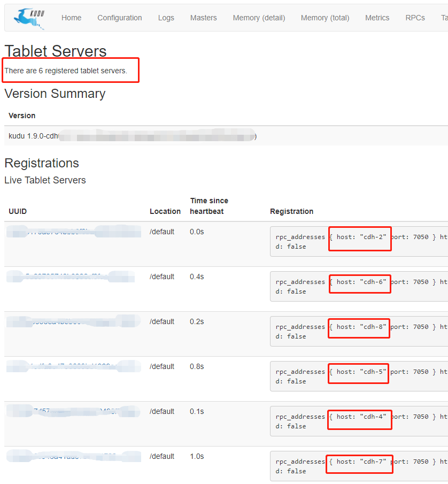Open the Configuration page

[x=120, y=18]
